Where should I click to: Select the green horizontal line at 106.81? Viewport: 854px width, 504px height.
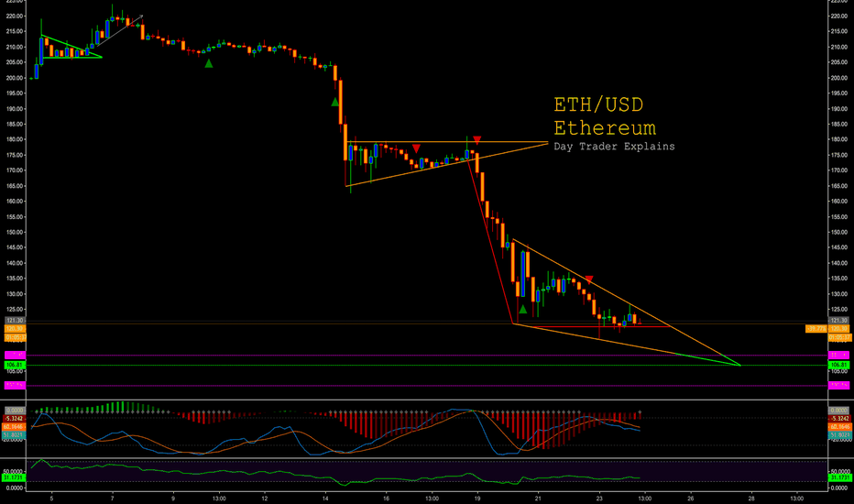pyautogui.click(x=426, y=366)
